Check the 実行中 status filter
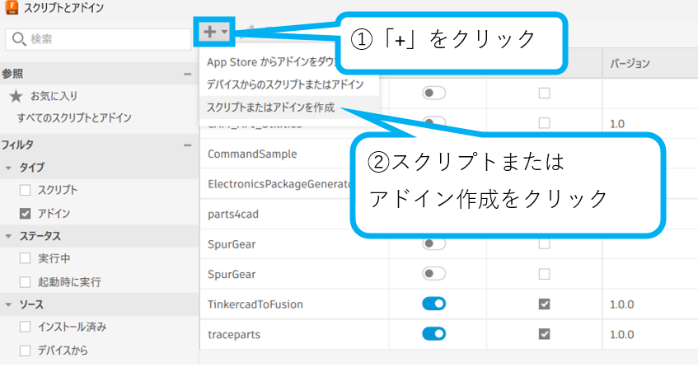 pos(25,258)
